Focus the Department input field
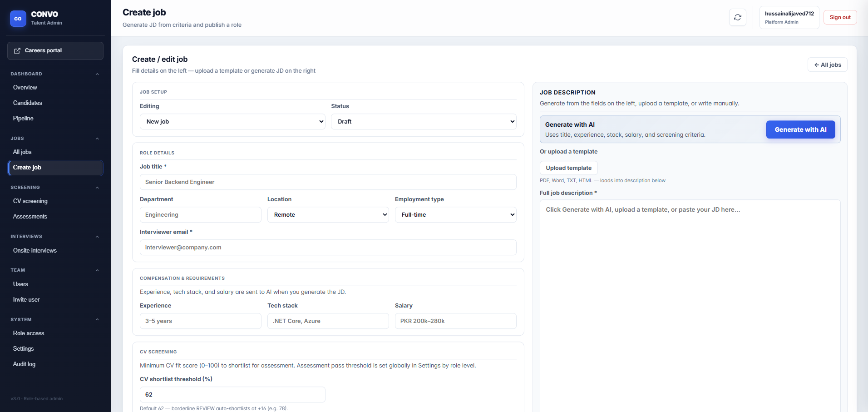This screenshot has height=412, width=868. tap(200, 214)
